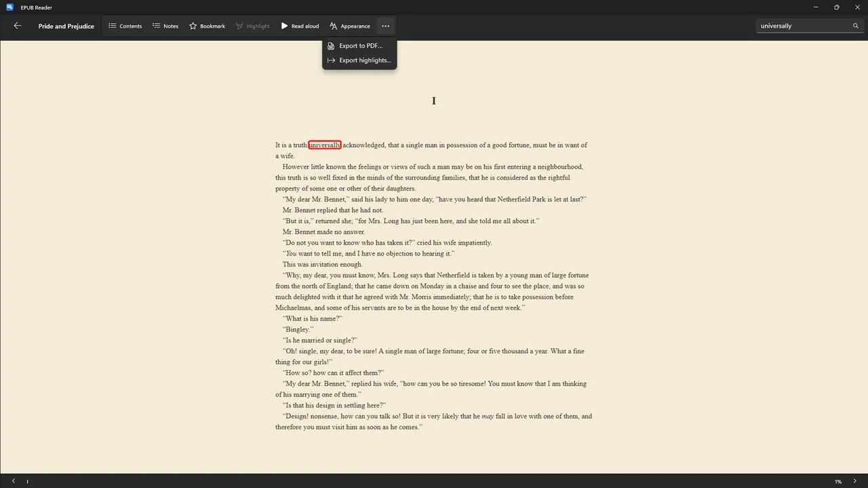Screen dimensions: 868x488
Task: Click the line 'Mr. Bennet replied that he had not.'
Action: click(x=333, y=210)
